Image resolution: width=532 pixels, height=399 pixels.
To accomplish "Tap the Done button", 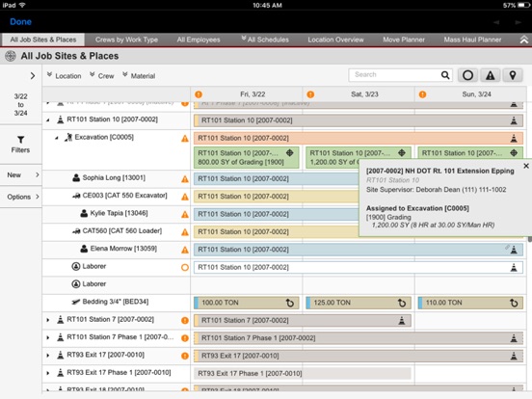I will pyautogui.click(x=20, y=22).
